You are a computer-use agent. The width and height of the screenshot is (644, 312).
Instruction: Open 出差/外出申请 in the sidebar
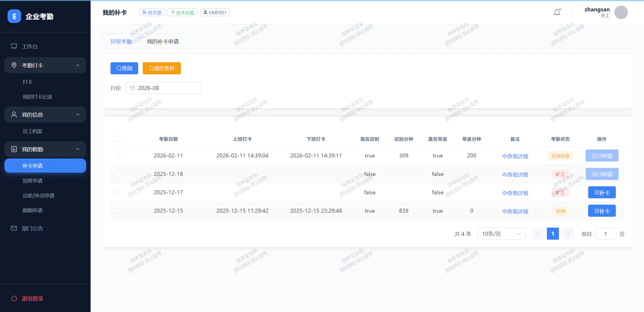45,196
